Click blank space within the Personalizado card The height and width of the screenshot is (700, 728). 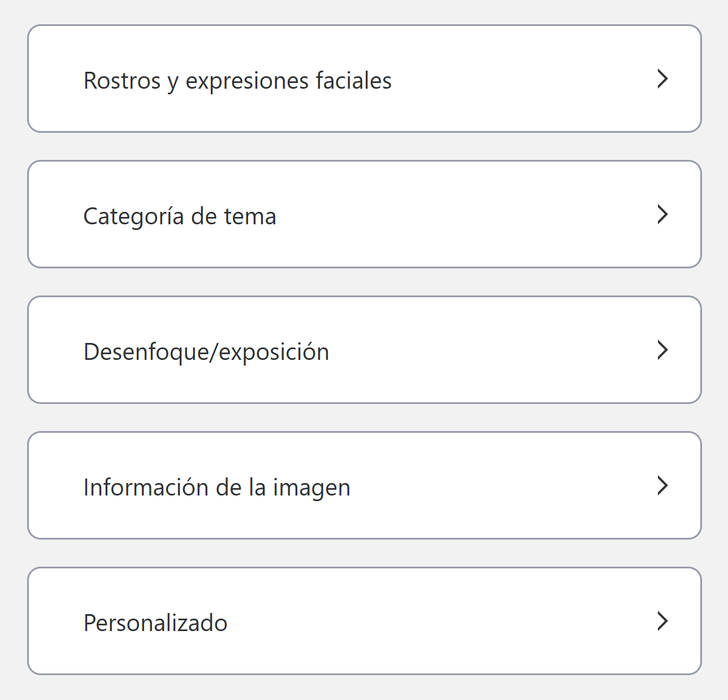[441, 621]
